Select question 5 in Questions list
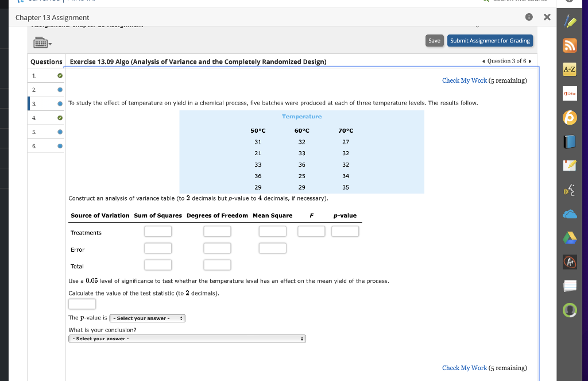Viewport: 588px width, 381px height. click(46, 132)
